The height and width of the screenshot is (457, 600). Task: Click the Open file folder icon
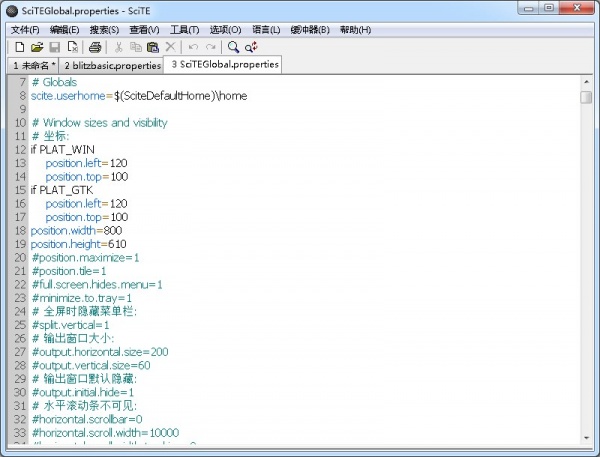pyautogui.click(x=37, y=47)
